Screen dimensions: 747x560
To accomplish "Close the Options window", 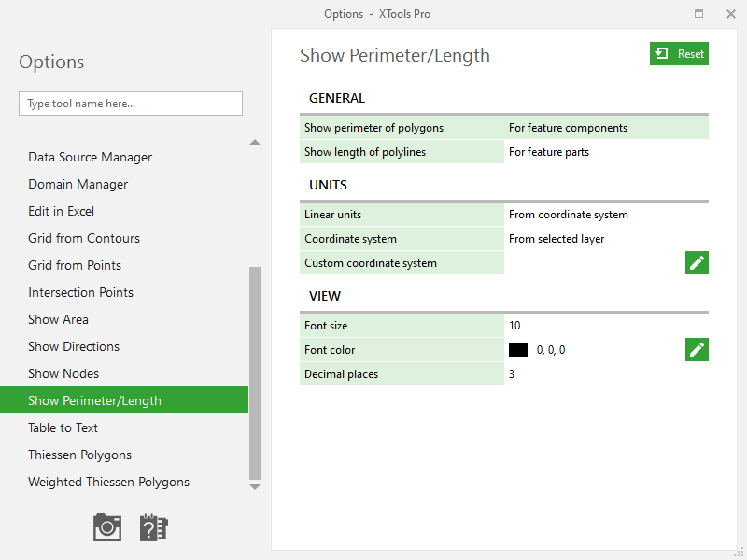I will 731,14.
